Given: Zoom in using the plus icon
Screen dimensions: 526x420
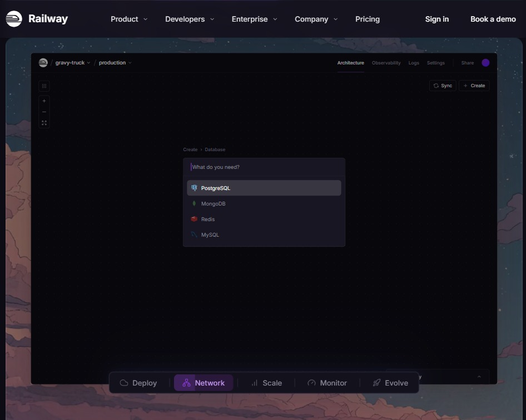Looking at the screenshot, I should coord(44,101).
